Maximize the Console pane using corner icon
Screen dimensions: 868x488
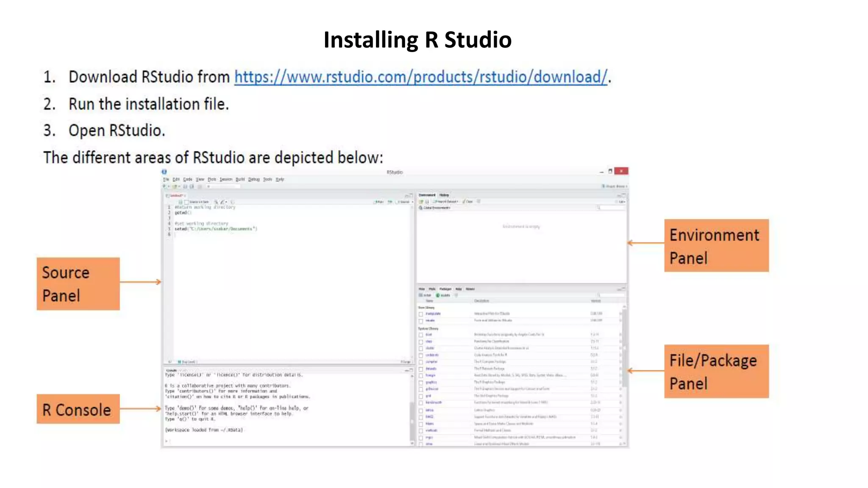coord(411,370)
